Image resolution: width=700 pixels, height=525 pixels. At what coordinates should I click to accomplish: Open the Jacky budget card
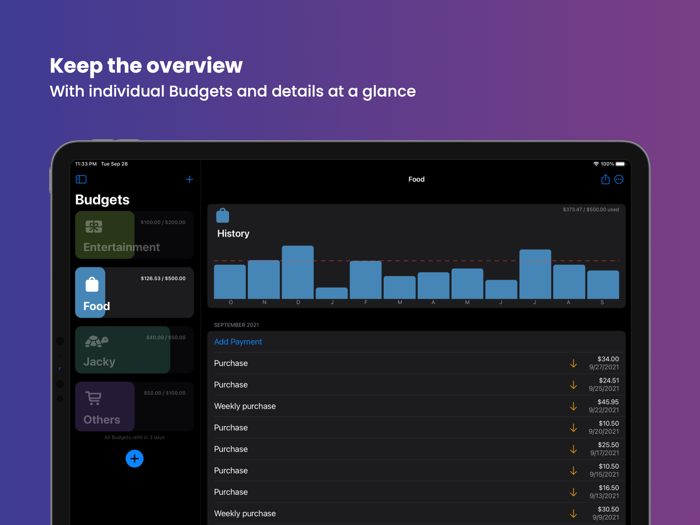pos(134,350)
